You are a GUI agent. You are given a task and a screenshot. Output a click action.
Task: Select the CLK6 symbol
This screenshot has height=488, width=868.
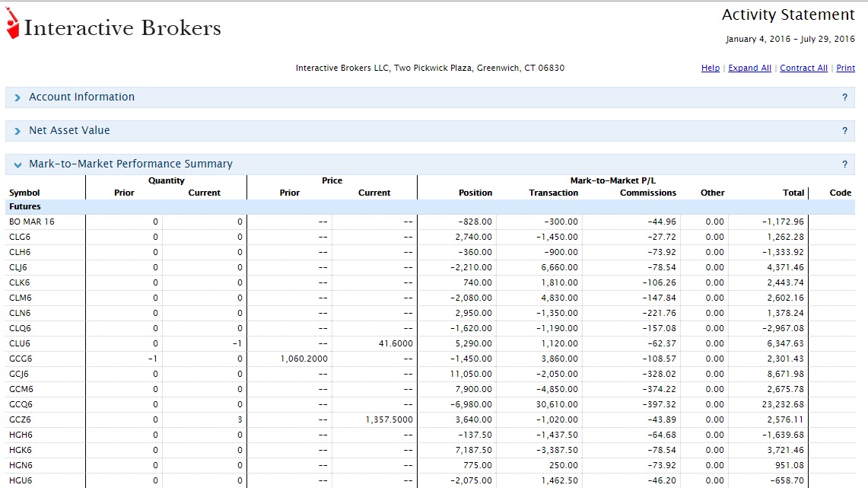tap(19, 282)
